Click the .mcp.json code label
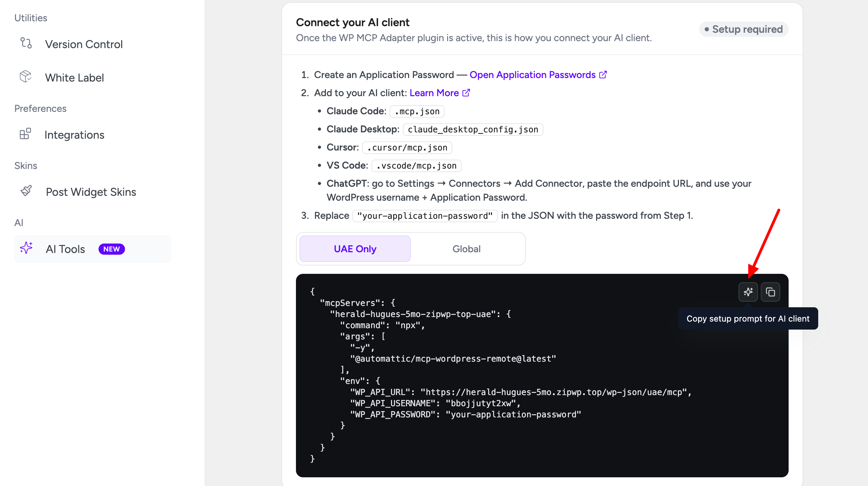Screen dimensions: 868x486 pyautogui.click(x=417, y=111)
